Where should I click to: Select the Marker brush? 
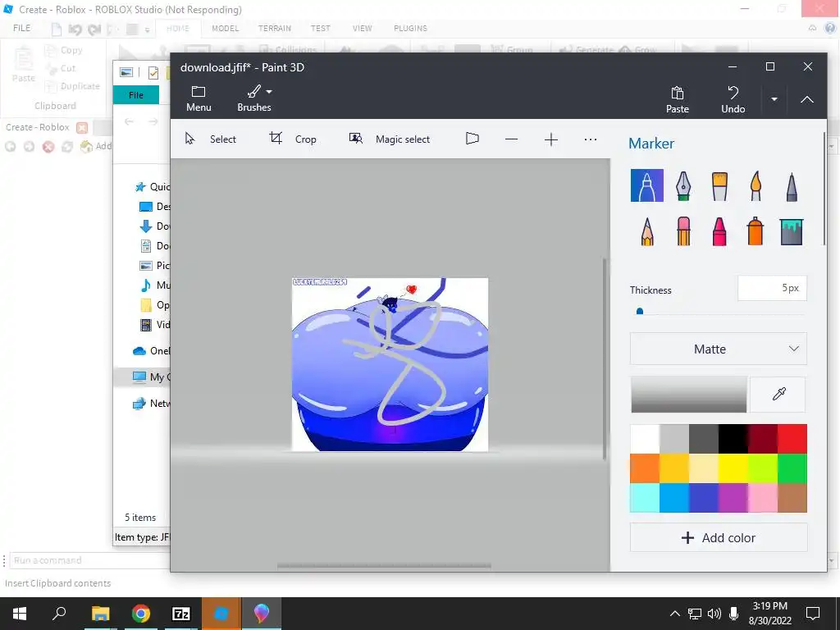coord(646,185)
